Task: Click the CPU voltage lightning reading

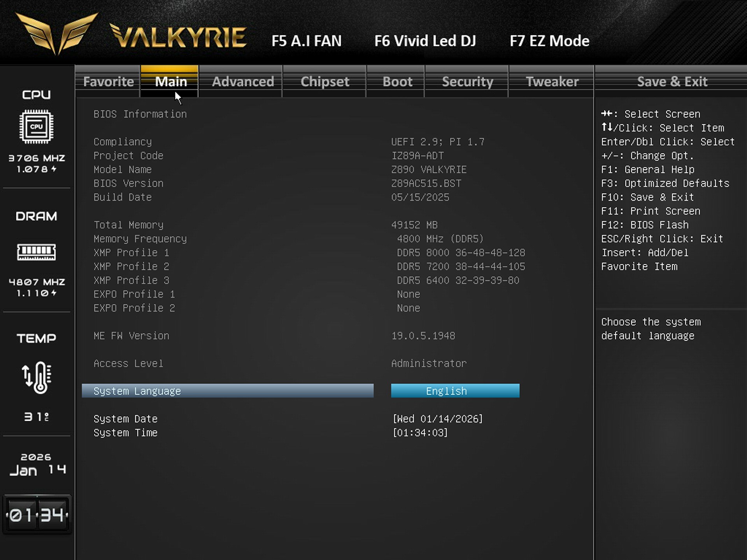Action: (x=37, y=169)
